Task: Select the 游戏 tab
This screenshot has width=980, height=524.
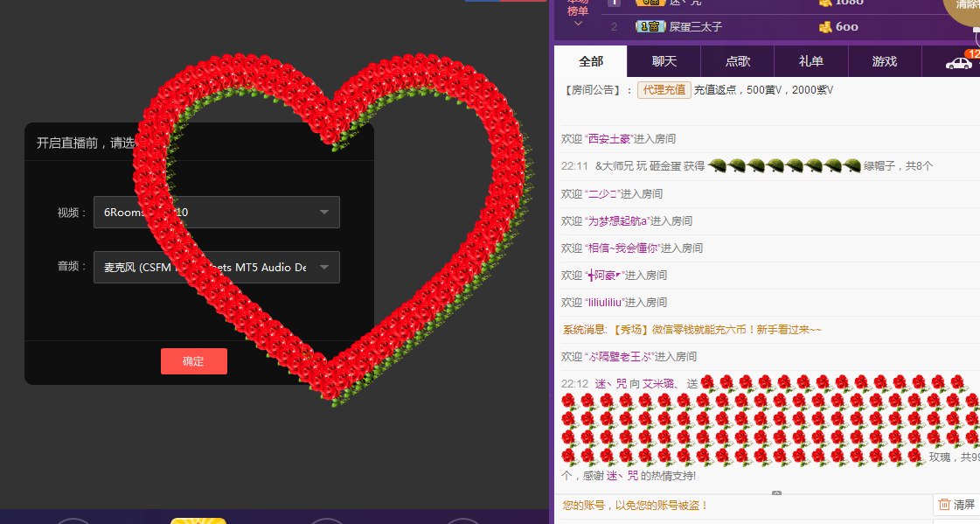Action: point(885,61)
